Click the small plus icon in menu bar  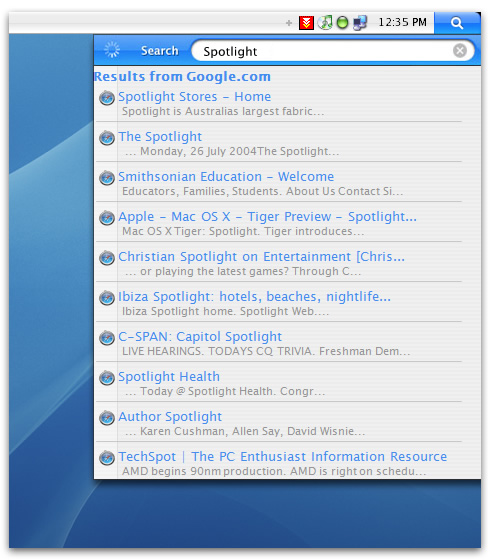tap(289, 23)
